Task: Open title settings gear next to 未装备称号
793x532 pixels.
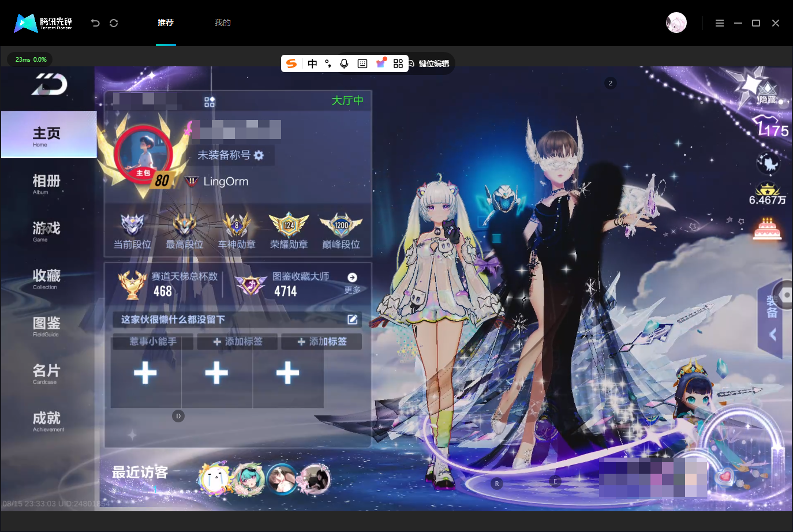Action: [259, 155]
